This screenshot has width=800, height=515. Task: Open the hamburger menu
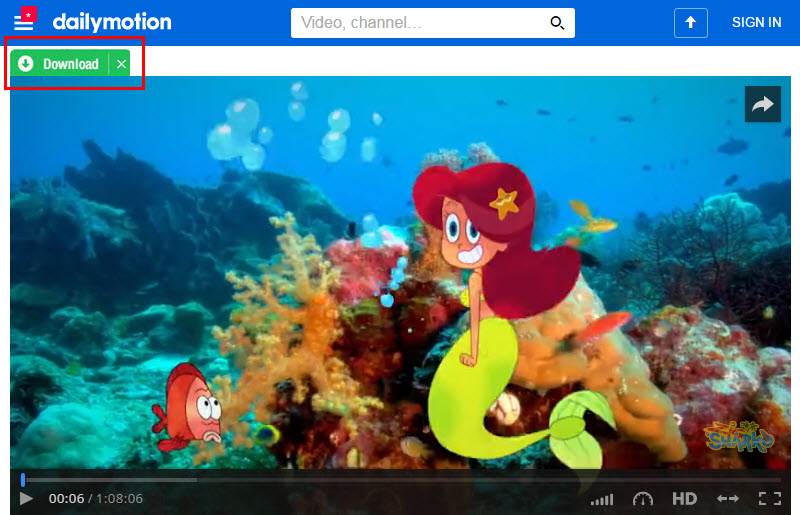(23, 22)
